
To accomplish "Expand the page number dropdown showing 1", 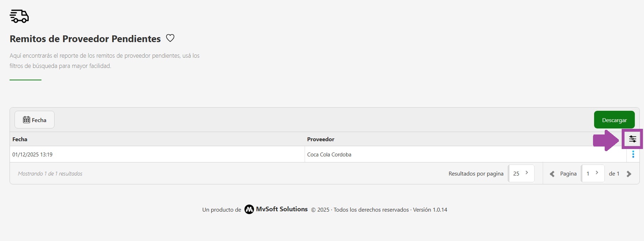I will pyautogui.click(x=592, y=173).
